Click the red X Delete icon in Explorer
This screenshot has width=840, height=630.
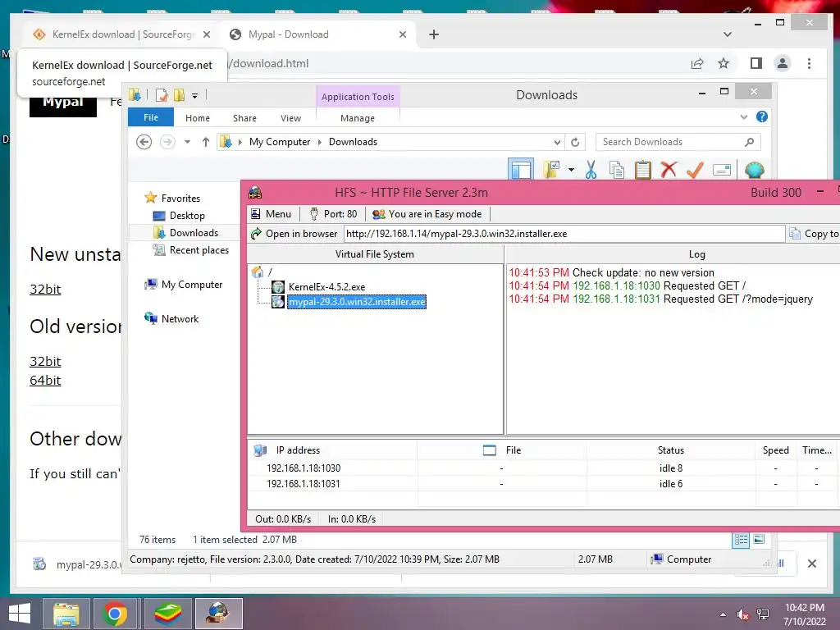669,170
